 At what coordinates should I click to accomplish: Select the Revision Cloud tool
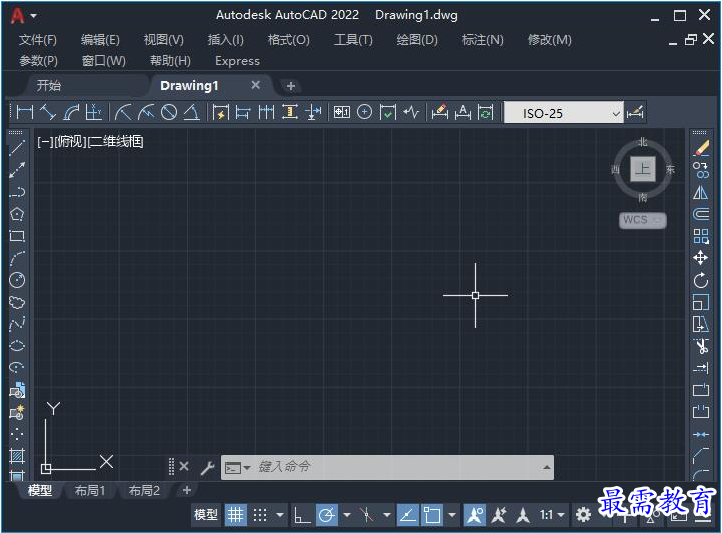[x=17, y=302]
